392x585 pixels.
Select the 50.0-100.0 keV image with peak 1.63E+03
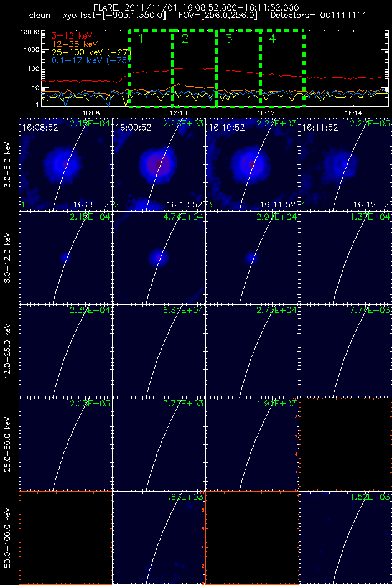pos(159,538)
